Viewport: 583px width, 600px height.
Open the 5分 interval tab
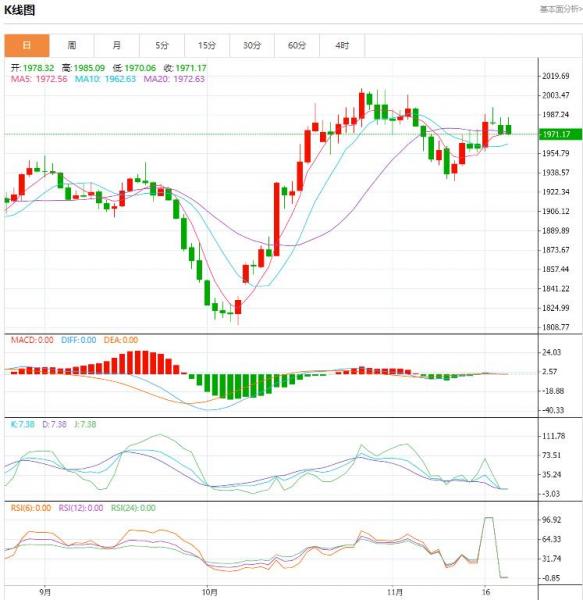click(162, 46)
